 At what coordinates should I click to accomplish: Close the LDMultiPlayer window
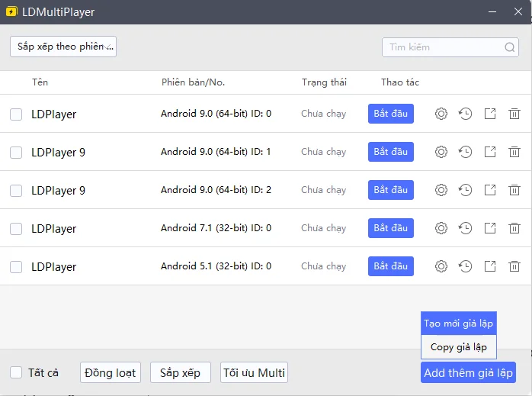pos(518,11)
